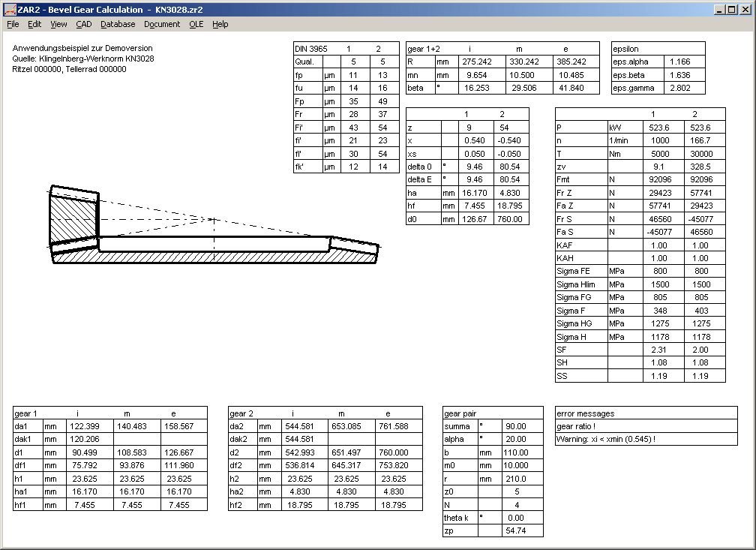The image size is (756, 550).
Task: Open the View menu
Action: click(x=58, y=24)
